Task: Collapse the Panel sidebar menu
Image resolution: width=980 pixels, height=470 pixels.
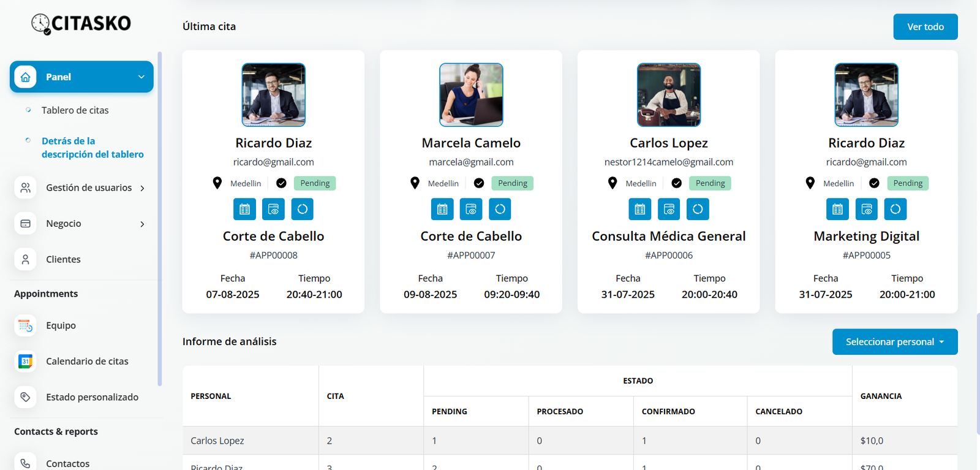Action: point(141,77)
